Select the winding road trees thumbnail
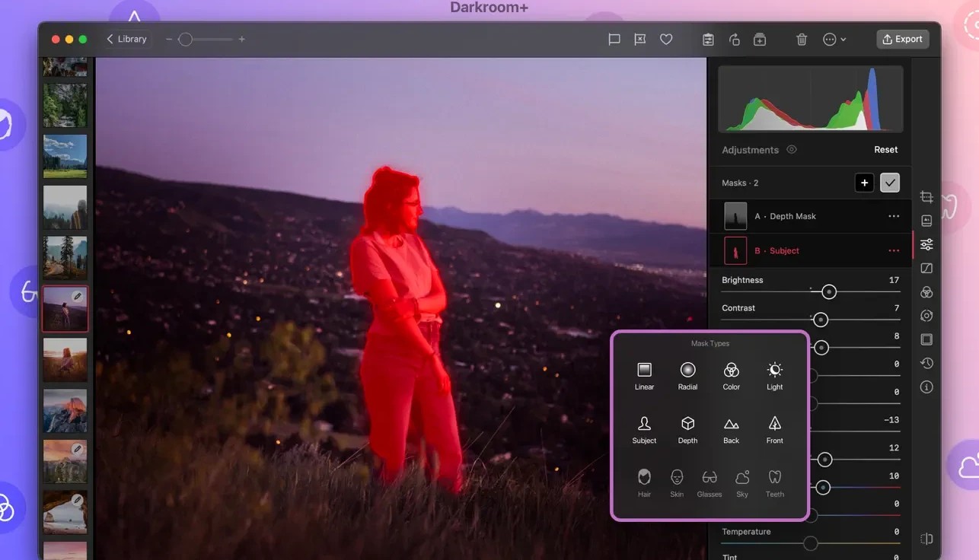This screenshot has height=560, width=979. pyautogui.click(x=65, y=258)
